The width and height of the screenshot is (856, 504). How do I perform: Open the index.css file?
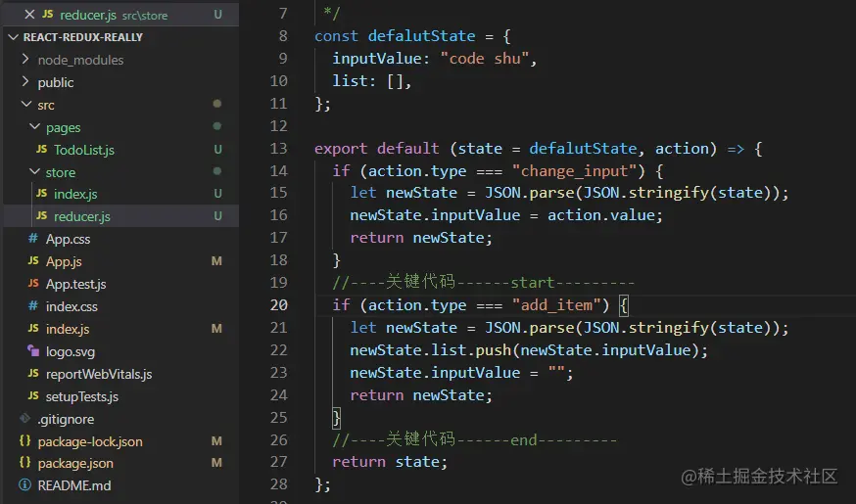[x=71, y=306]
